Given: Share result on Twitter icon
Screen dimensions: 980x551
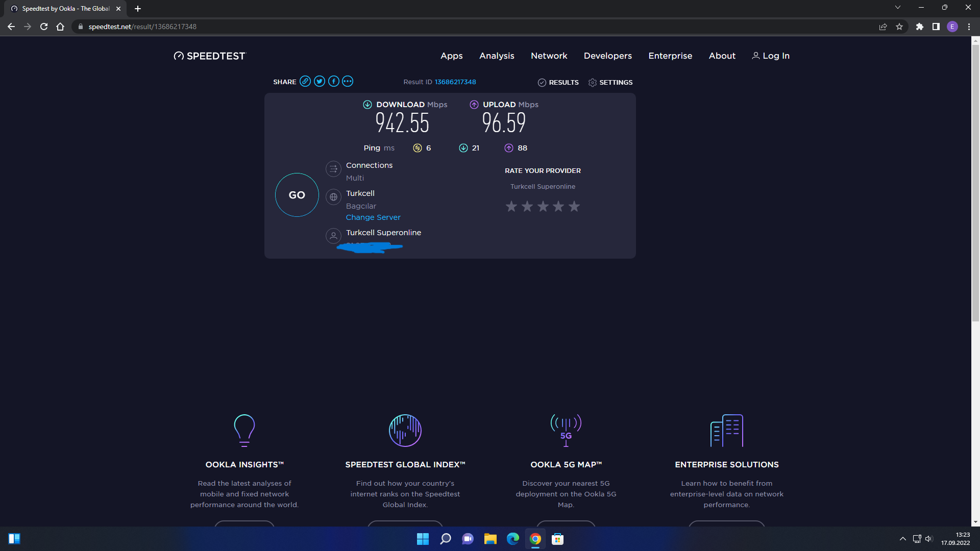Looking at the screenshot, I should click(x=320, y=82).
